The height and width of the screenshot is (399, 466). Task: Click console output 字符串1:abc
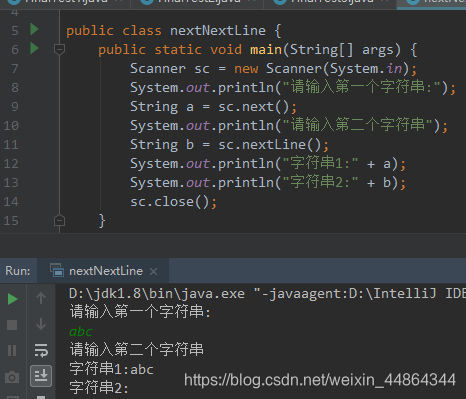111,369
